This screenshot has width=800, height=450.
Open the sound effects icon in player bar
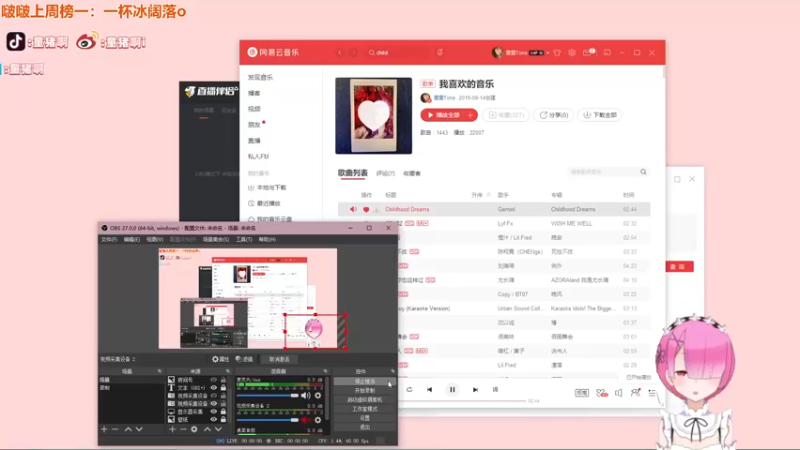click(x=602, y=393)
